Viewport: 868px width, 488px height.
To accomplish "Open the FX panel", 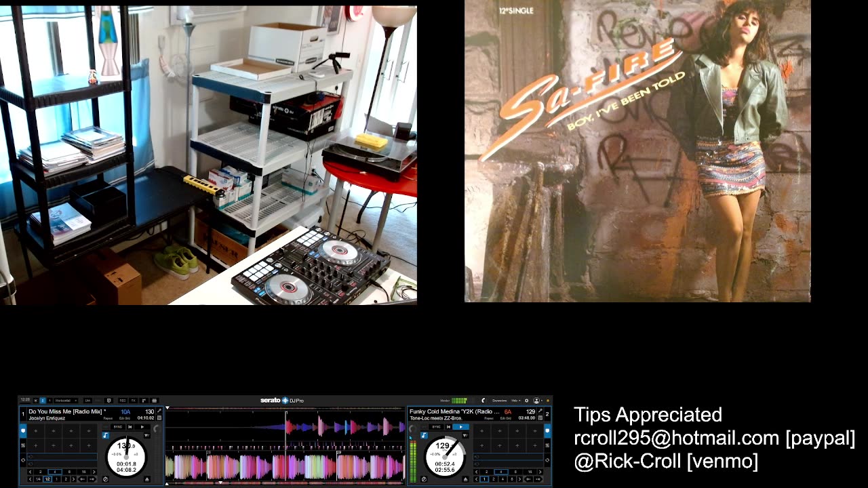I will [x=133, y=401].
